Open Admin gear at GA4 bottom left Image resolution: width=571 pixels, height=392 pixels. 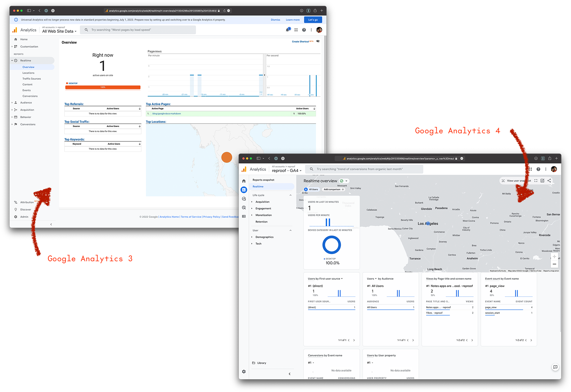pos(244,372)
